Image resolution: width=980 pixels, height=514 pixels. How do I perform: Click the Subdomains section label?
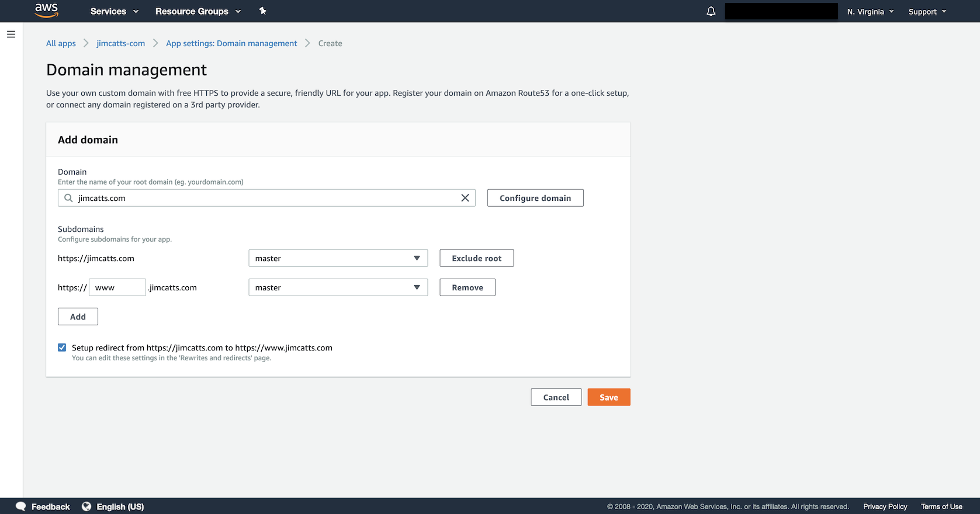(81, 229)
